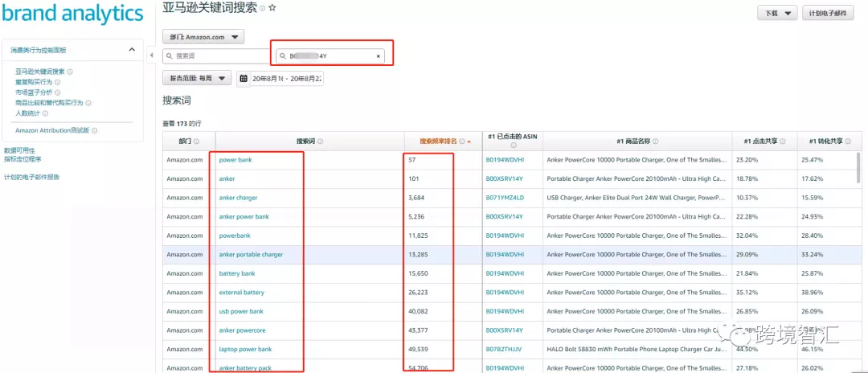
Task: Open the 下载 dropdown button
Action: click(x=777, y=14)
